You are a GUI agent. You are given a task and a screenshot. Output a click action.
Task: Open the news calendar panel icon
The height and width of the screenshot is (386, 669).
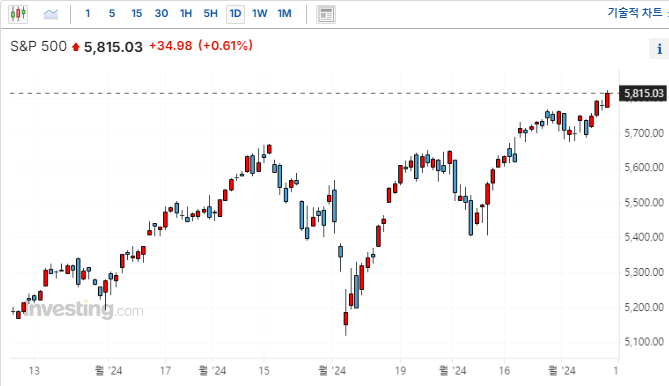[326, 15]
